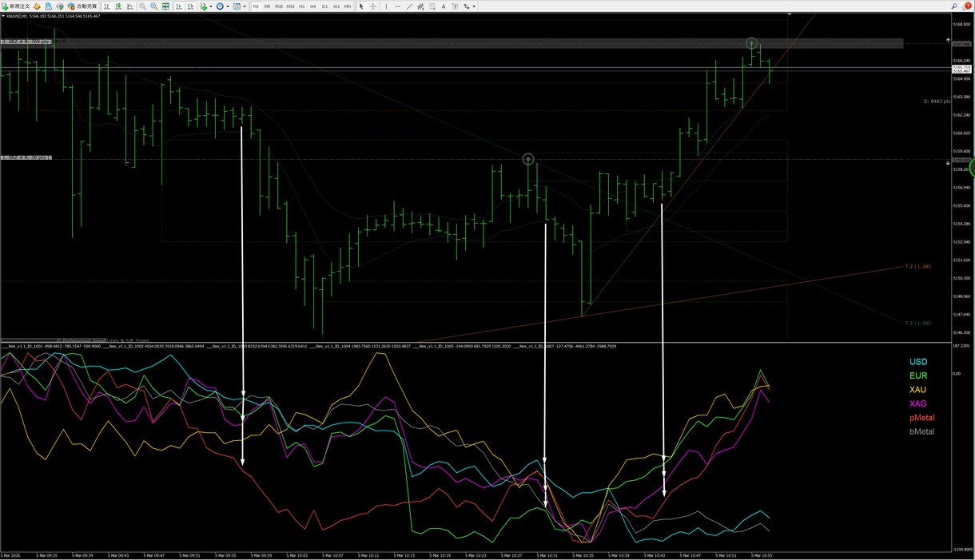Switch to the H4 timeframe
Viewport: 975px width, 560px height.
coord(313,6)
